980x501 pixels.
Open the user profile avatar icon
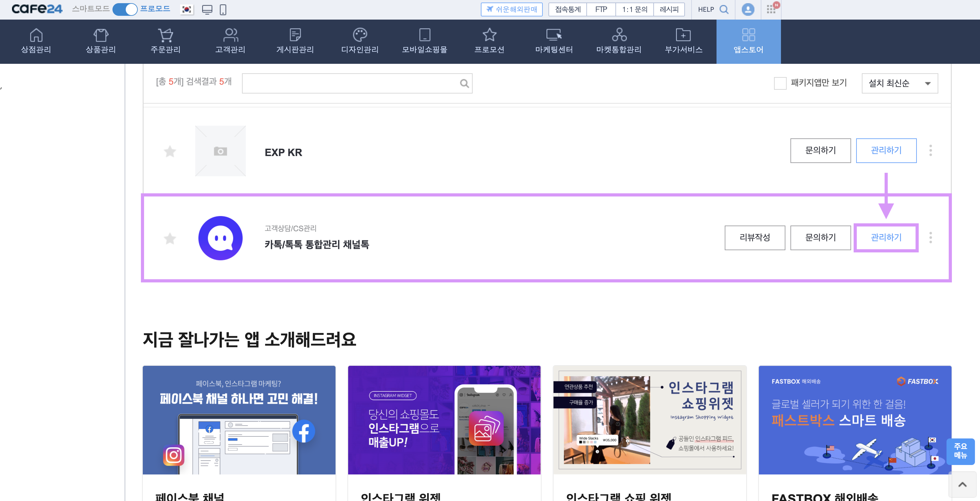pos(747,9)
